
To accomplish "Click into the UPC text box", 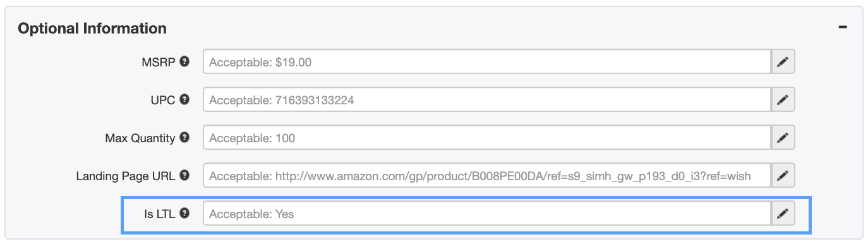I will tap(487, 100).
